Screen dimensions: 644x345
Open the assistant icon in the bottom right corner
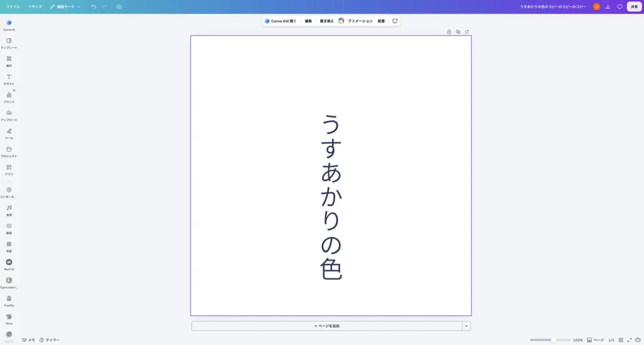(638, 340)
